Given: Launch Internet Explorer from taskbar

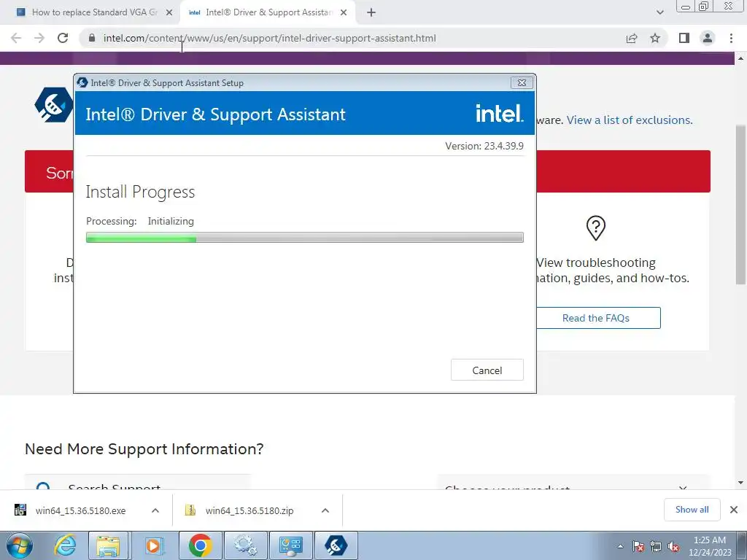Looking at the screenshot, I should click(x=65, y=545).
